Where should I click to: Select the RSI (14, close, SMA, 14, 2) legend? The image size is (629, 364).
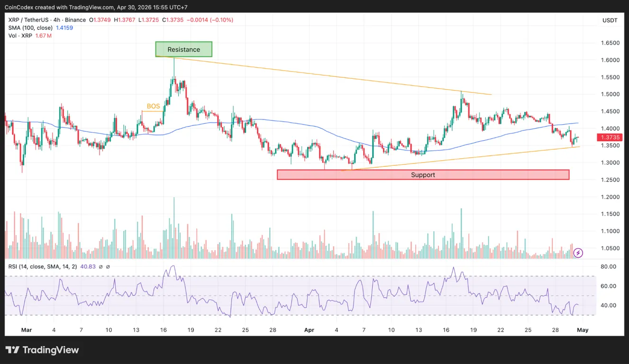click(43, 267)
